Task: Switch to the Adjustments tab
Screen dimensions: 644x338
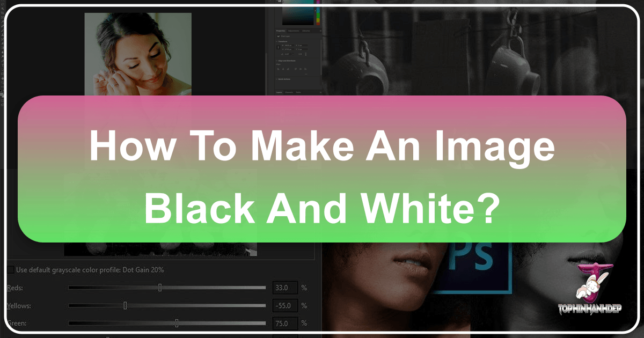Action: pyautogui.click(x=294, y=31)
